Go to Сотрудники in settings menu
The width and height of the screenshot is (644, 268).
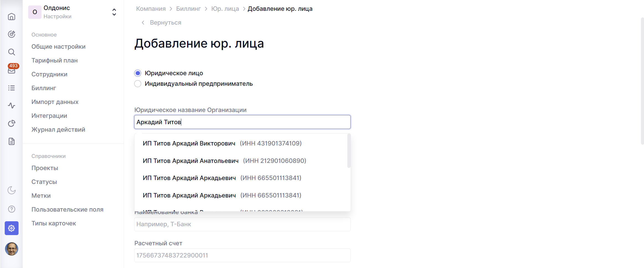[49, 74]
